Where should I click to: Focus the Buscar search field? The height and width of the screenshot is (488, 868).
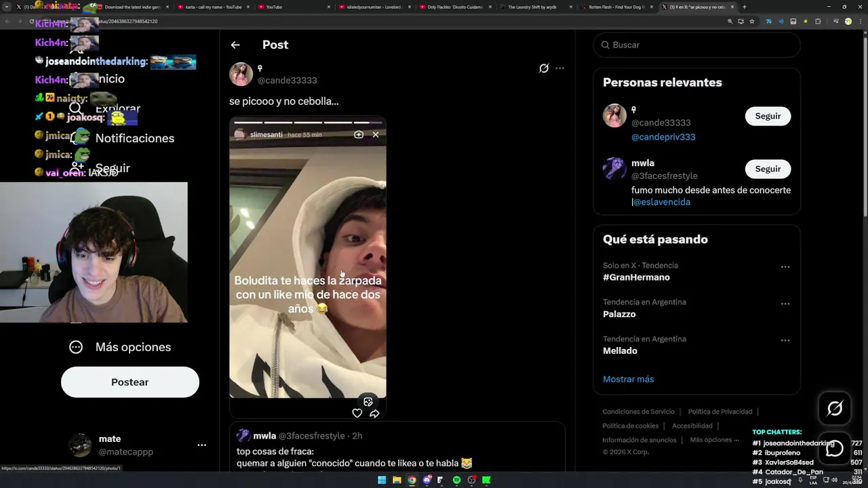point(696,45)
